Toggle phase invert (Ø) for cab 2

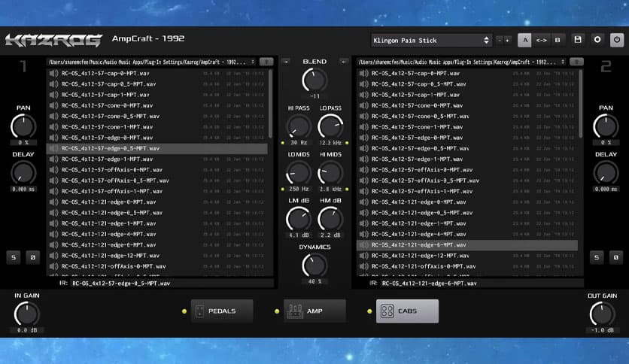[614, 257]
